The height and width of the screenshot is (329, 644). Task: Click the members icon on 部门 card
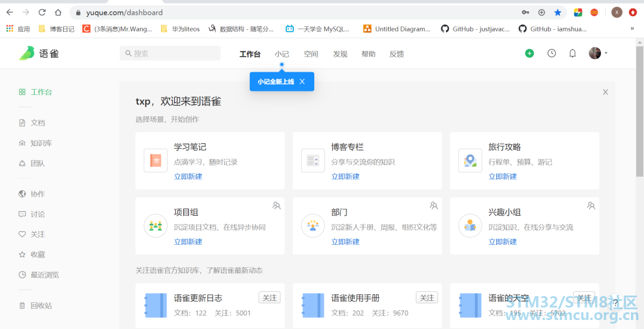434,205
